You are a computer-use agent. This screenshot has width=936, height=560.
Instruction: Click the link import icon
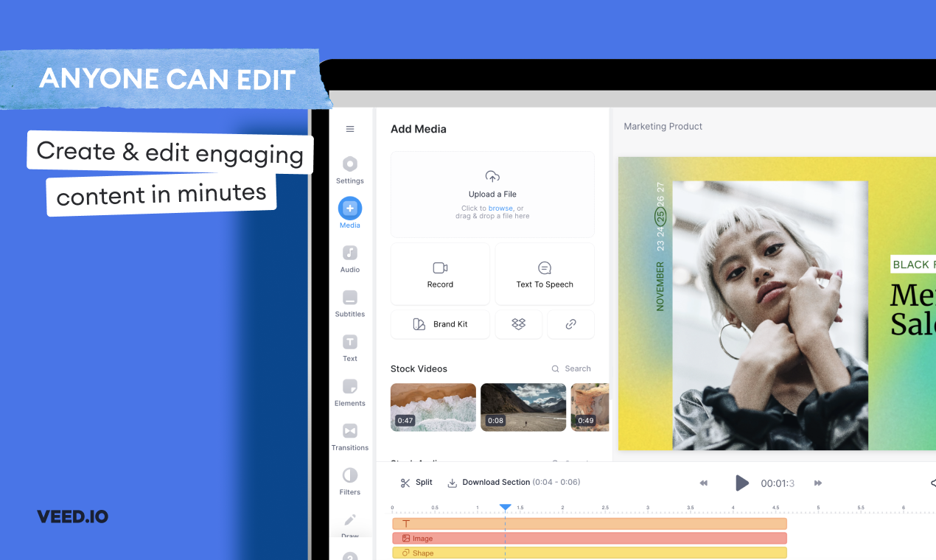tap(570, 324)
